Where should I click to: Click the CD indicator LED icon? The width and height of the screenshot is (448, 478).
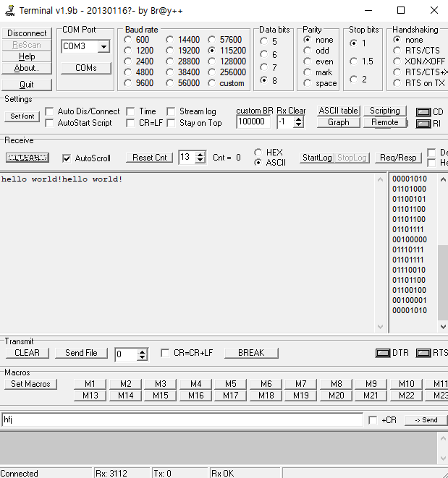[423, 112]
